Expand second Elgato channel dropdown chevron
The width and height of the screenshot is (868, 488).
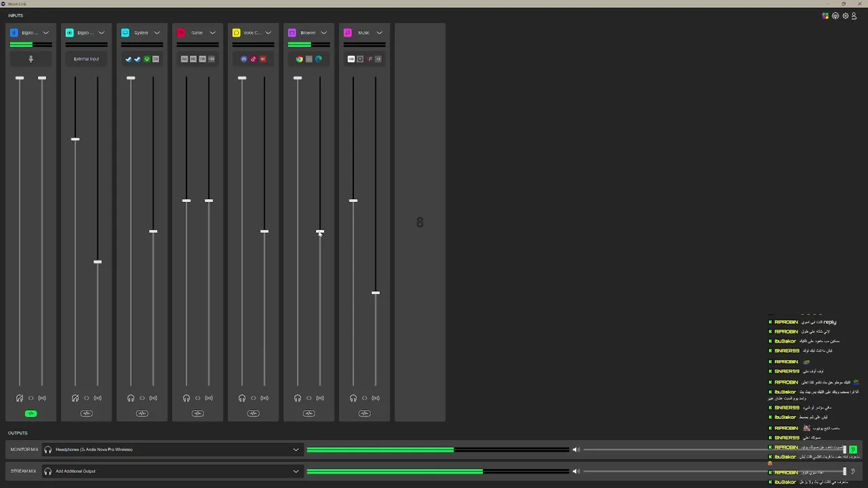[x=101, y=33]
